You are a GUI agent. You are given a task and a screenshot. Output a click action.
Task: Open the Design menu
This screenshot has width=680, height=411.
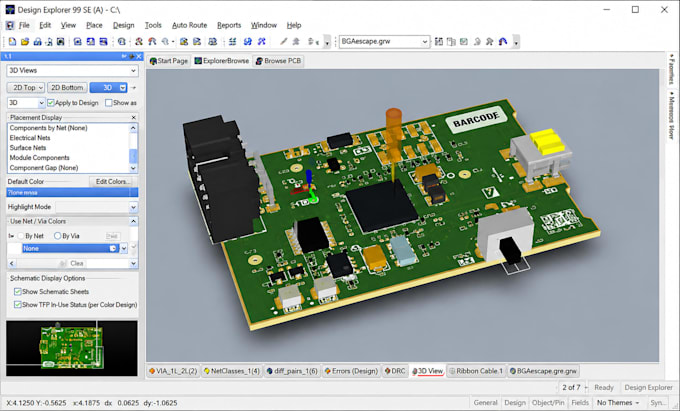pos(124,25)
